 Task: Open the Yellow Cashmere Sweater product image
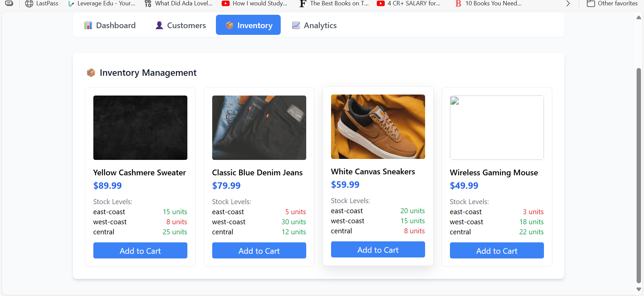pyautogui.click(x=140, y=128)
